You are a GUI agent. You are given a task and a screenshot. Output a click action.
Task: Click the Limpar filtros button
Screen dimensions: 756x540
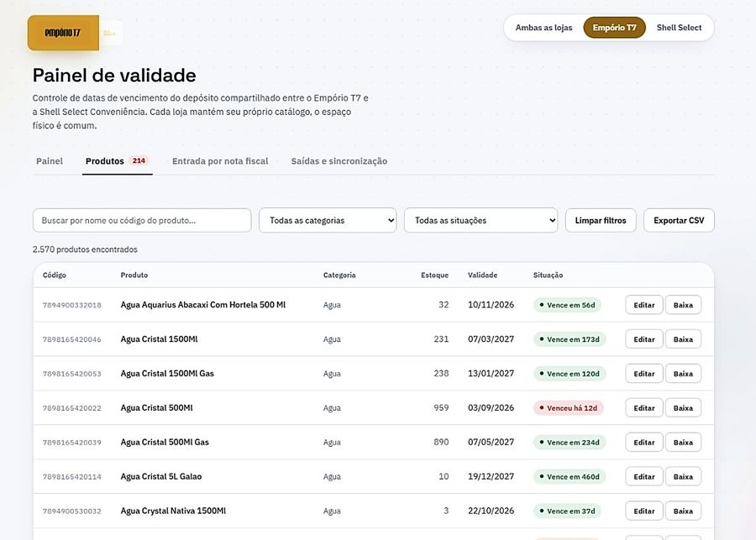click(x=601, y=220)
